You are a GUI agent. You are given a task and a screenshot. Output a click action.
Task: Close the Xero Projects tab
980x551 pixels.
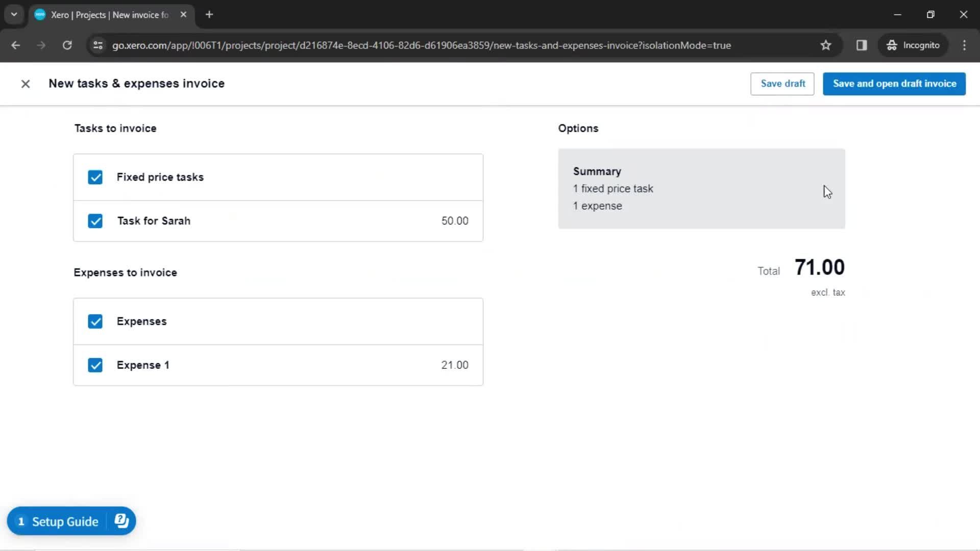(x=183, y=15)
